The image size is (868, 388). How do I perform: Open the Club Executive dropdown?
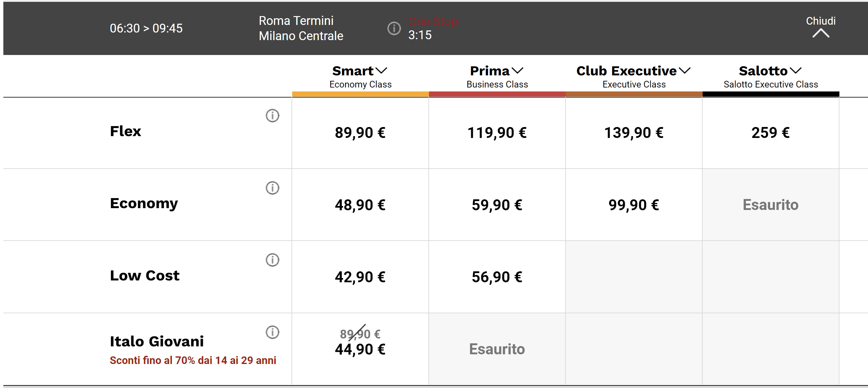point(684,71)
